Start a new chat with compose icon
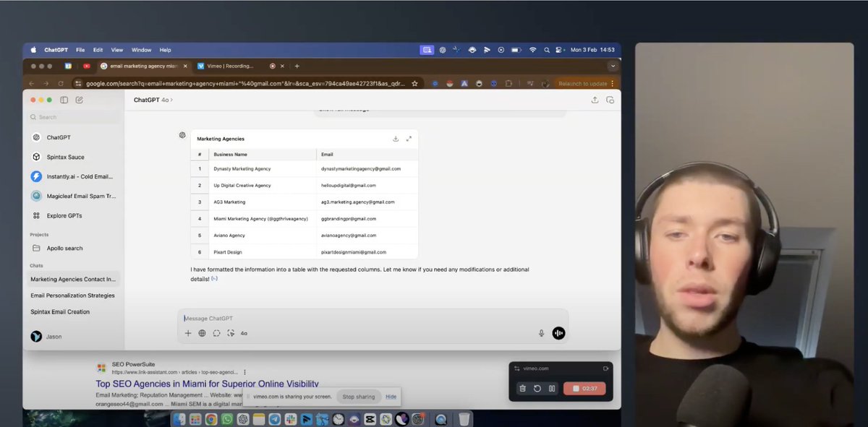 [x=80, y=100]
